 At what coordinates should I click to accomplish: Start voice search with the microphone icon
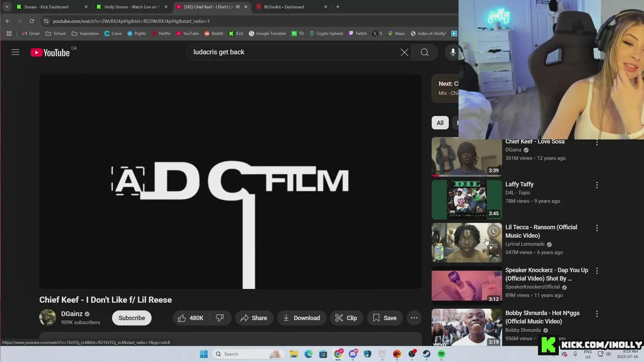453,52
